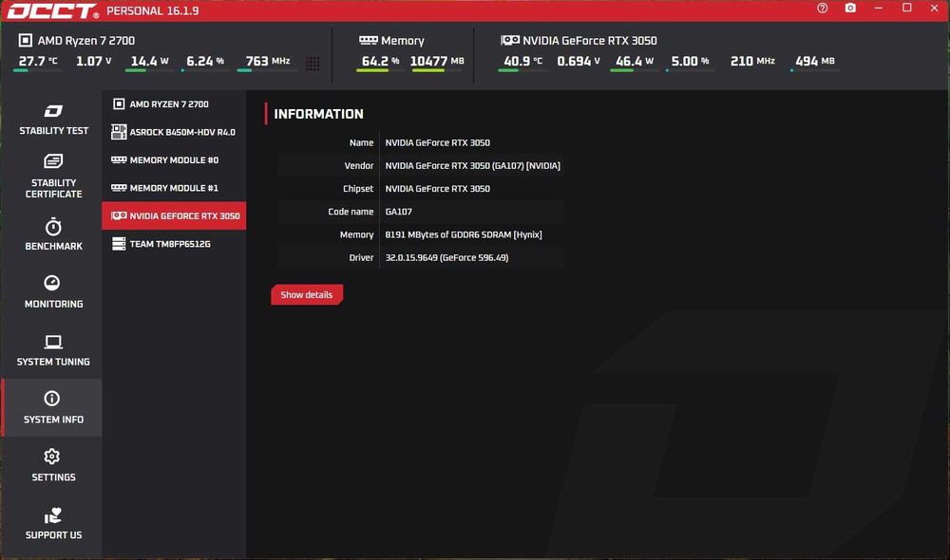Select Memory Module #0 entry
Viewport: 950px width, 560px height.
pyautogui.click(x=174, y=159)
